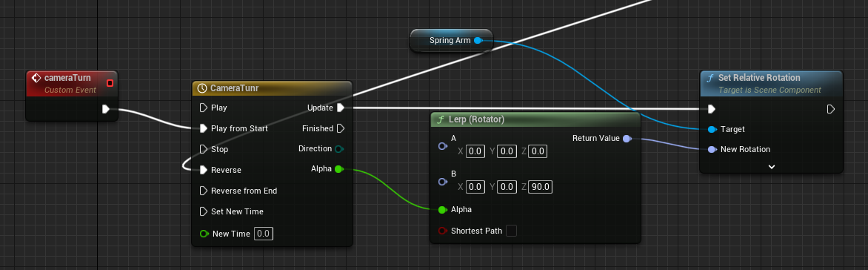Click the B rotator Y value field
Screen dimensions: 868x270
[x=507, y=187]
